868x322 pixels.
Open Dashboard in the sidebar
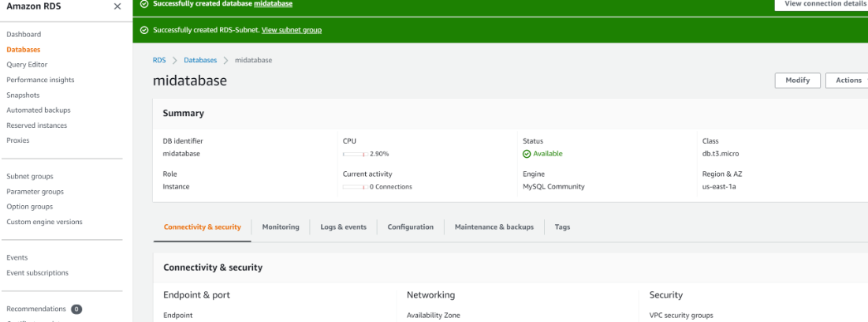point(24,35)
